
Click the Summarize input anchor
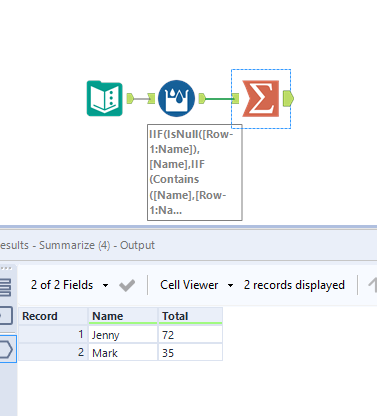(x=235, y=98)
